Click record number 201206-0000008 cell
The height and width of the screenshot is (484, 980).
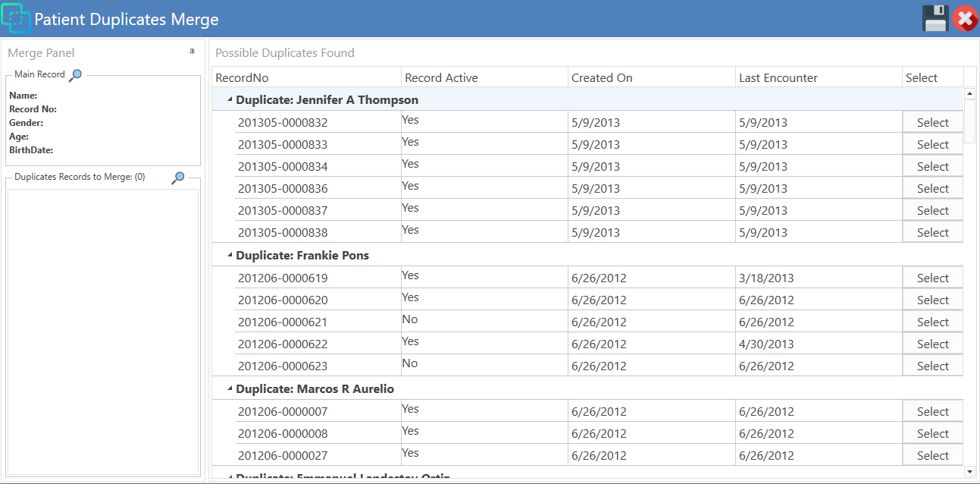(318, 433)
